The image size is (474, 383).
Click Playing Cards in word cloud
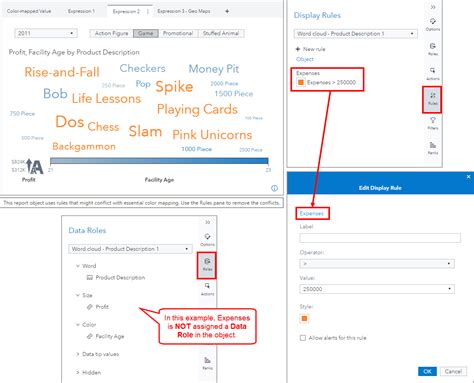(197, 110)
